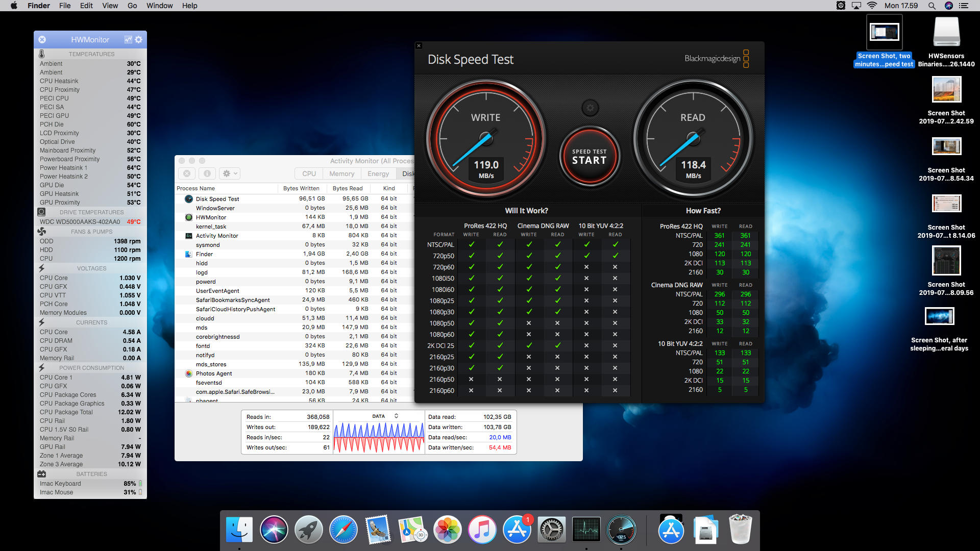The height and width of the screenshot is (551, 980).
Task: Click Spotlight search icon in menu bar
Action: coord(932,6)
